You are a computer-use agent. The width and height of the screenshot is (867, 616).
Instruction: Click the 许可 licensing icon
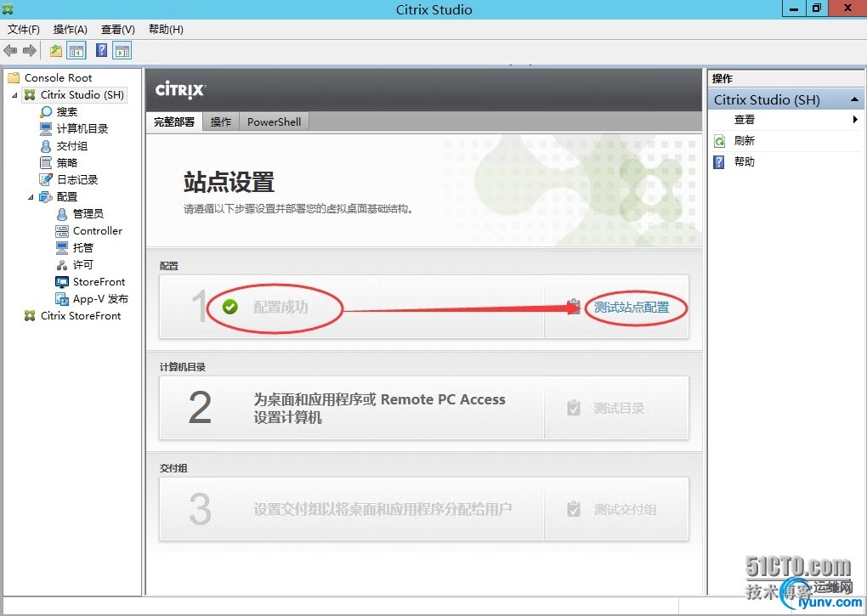(x=62, y=264)
